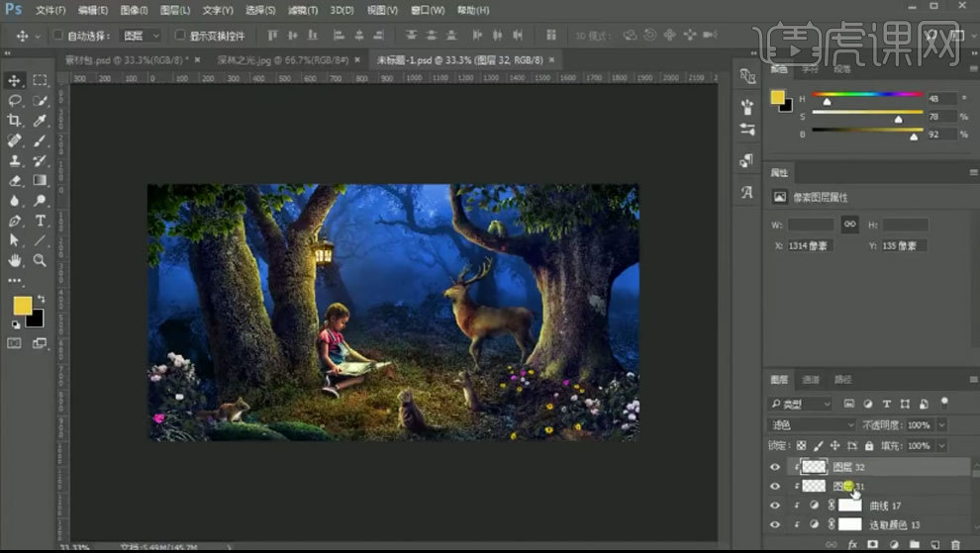Select the Healing Brush tool
The width and height of the screenshot is (980, 553).
pyautogui.click(x=14, y=140)
